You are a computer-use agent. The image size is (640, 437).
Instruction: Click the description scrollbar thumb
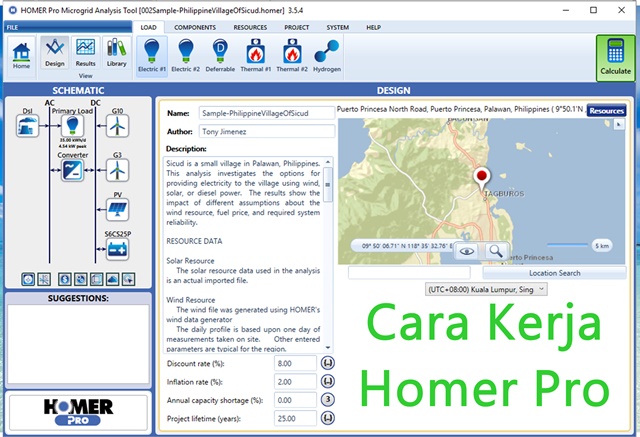click(328, 184)
